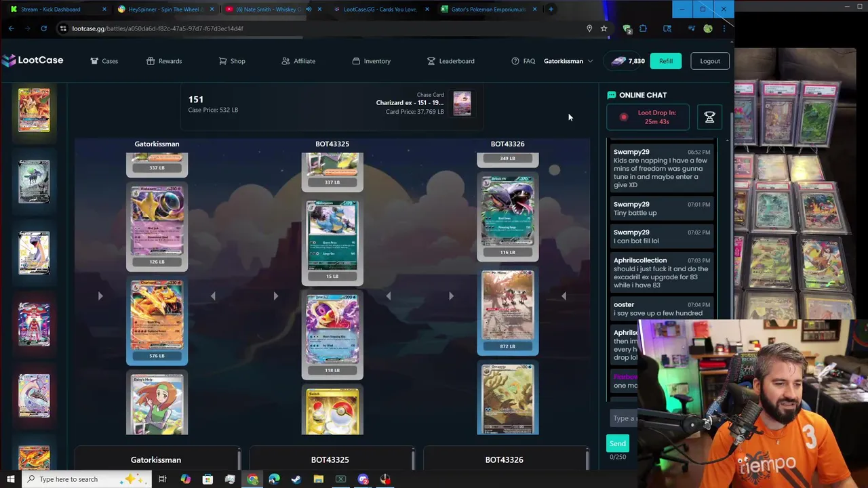Switch to Gator's Pokemon Emporium tab
Viewport: 868px width, 488px height.
point(488,9)
